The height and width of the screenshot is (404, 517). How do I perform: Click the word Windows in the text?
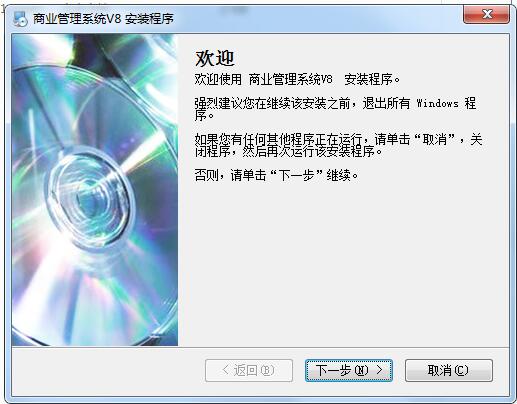pos(437,103)
